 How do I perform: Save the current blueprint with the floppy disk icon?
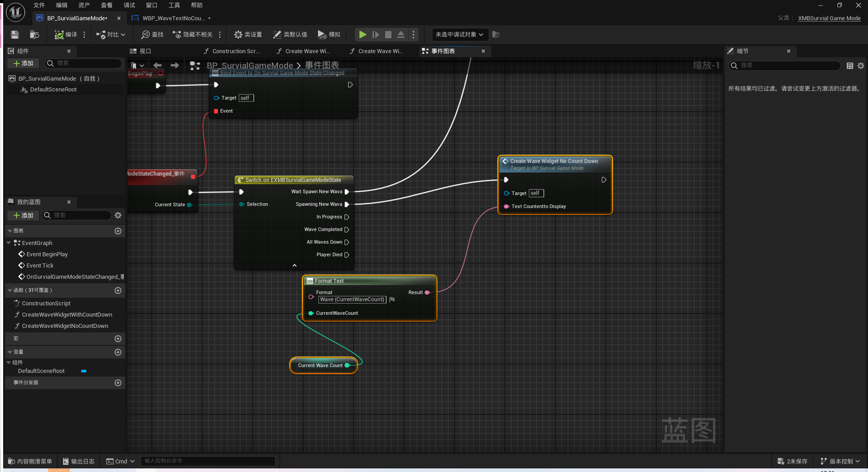click(15, 35)
